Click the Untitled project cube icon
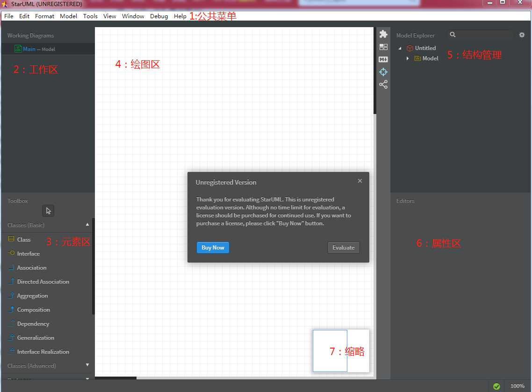This screenshot has height=392, width=532. pyautogui.click(x=410, y=48)
